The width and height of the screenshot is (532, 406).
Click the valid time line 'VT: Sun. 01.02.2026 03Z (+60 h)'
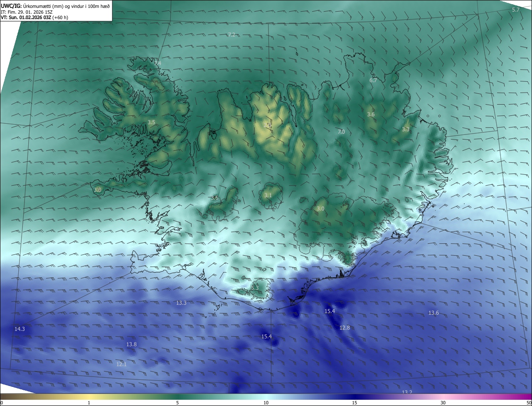pyautogui.click(x=34, y=17)
